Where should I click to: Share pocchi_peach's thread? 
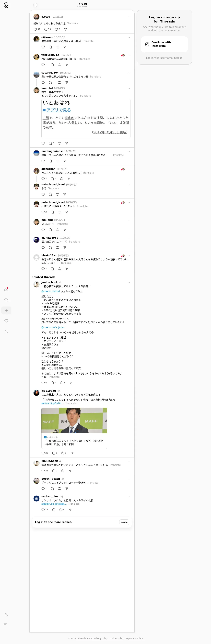pyautogui.click(x=67, y=489)
